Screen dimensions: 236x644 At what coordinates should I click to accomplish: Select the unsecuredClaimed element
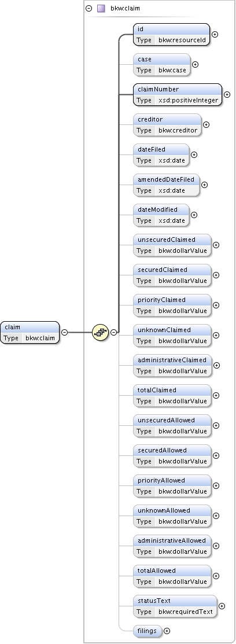click(x=172, y=245)
